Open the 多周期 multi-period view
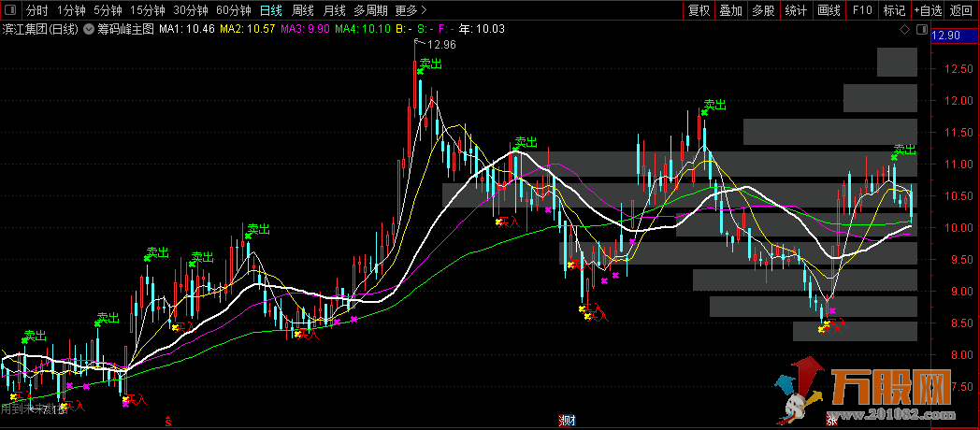This screenshot has width=980, height=430. 370,10
